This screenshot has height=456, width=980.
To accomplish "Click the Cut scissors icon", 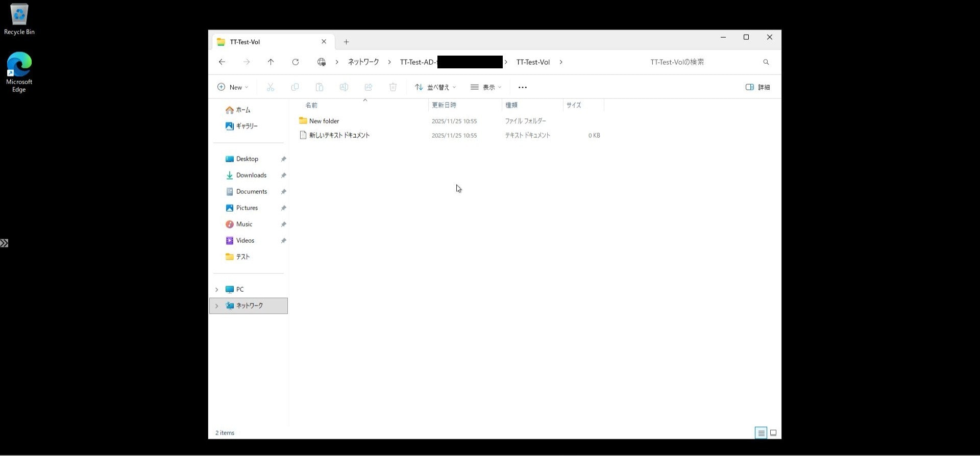I will coord(271,87).
